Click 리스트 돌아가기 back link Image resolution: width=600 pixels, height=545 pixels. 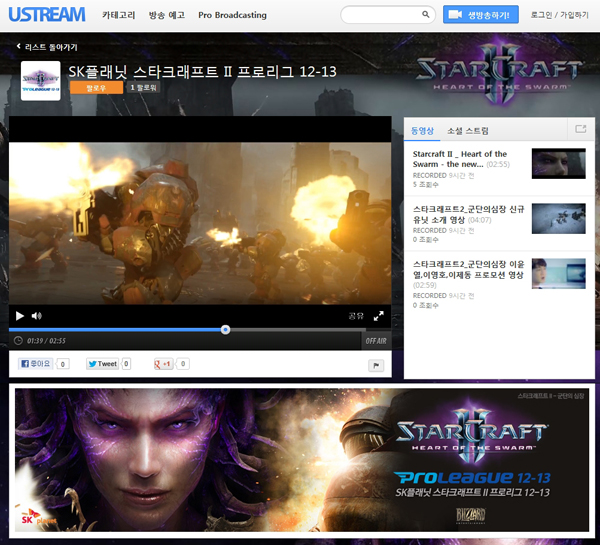46,47
